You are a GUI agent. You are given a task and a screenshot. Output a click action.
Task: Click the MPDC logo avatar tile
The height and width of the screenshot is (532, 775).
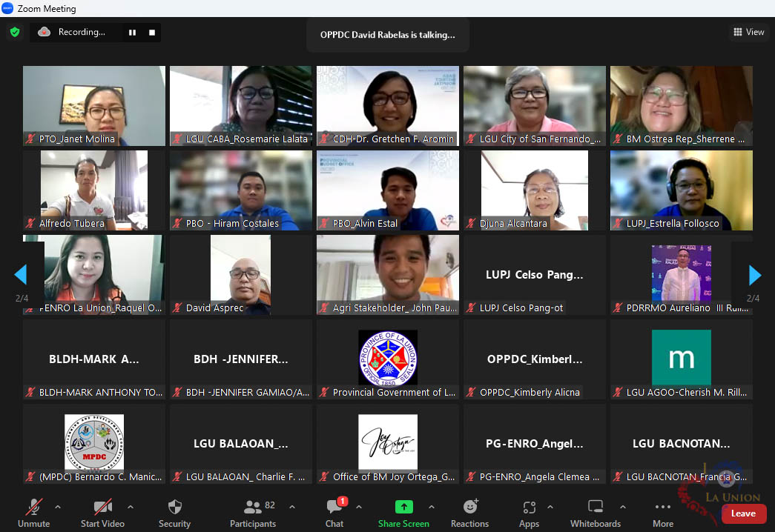[x=94, y=442]
